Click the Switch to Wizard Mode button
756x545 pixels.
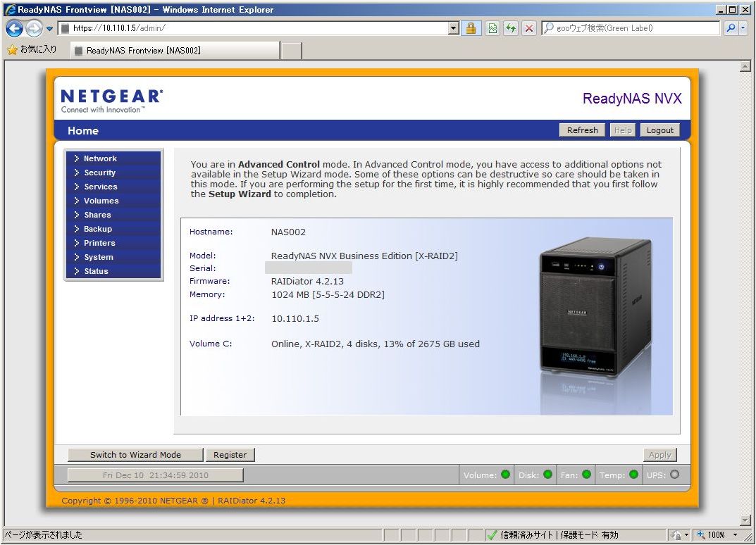coord(135,454)
